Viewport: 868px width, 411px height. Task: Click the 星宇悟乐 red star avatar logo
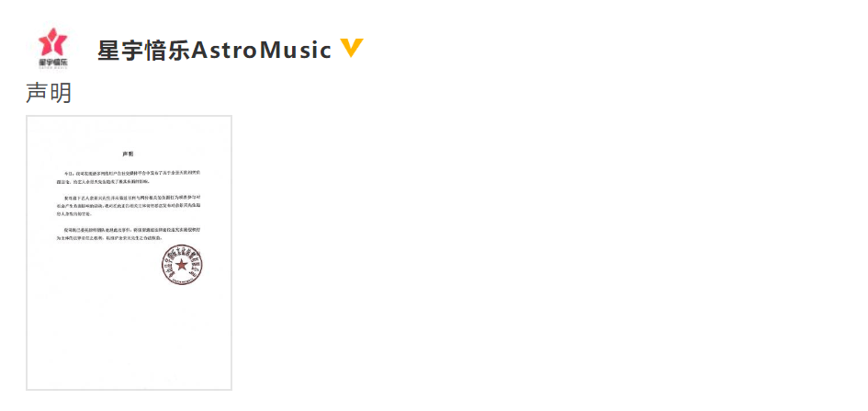53,49
